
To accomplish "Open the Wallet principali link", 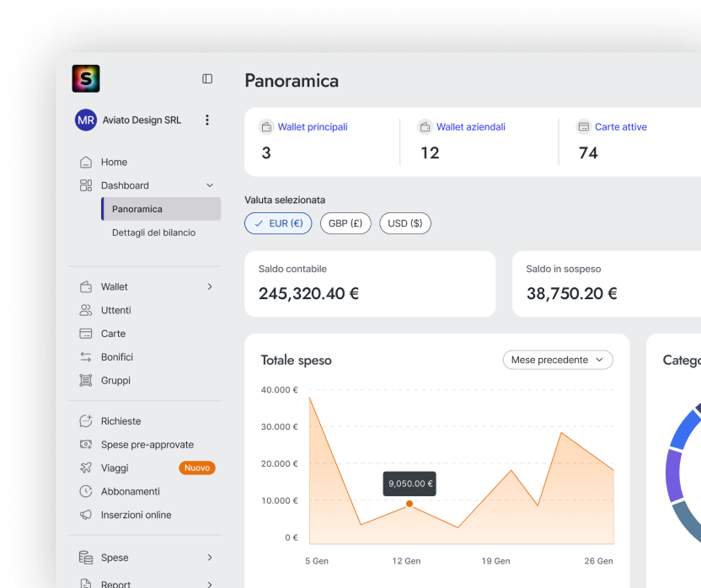I will (x=312, y=127).
